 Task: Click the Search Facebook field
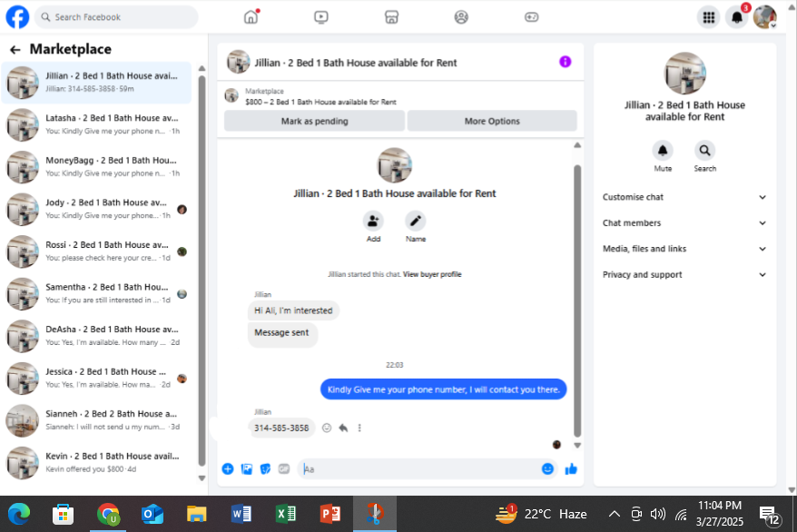116,16
